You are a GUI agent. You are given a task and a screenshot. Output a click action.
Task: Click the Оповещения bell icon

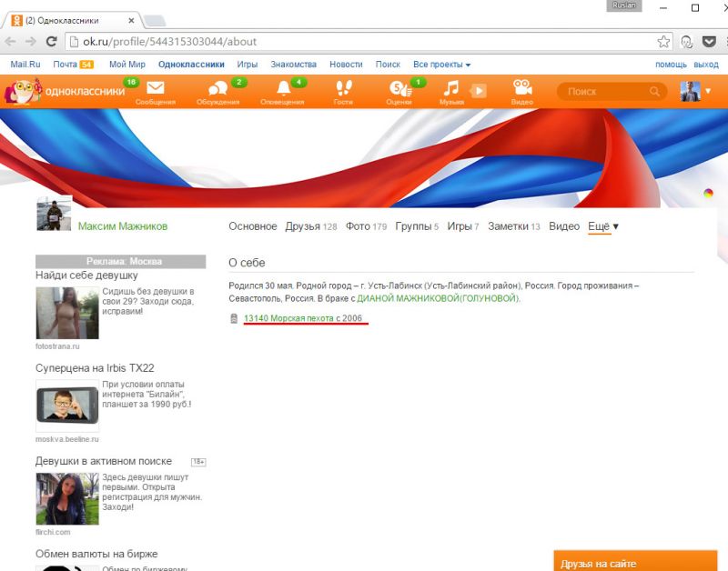(283, 89)
